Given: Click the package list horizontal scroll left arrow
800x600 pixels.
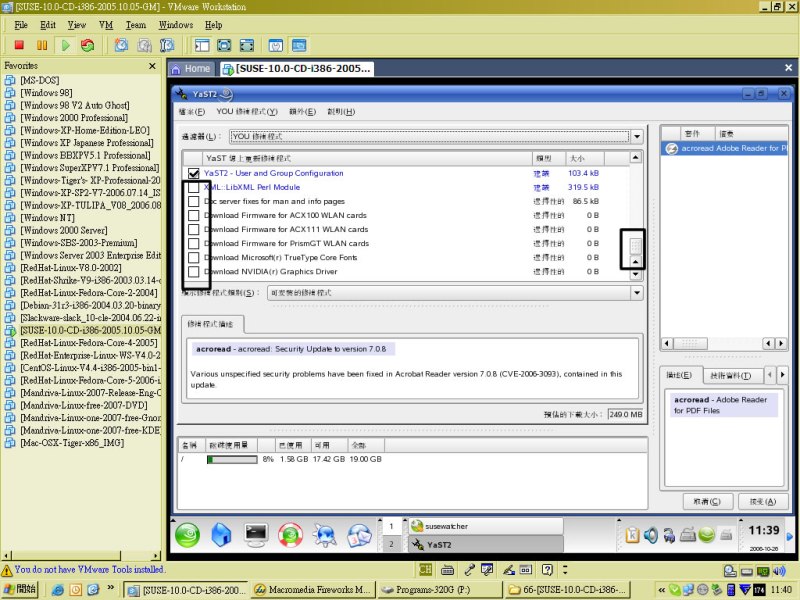Looking at the screenshot, I should coord(666,343).
